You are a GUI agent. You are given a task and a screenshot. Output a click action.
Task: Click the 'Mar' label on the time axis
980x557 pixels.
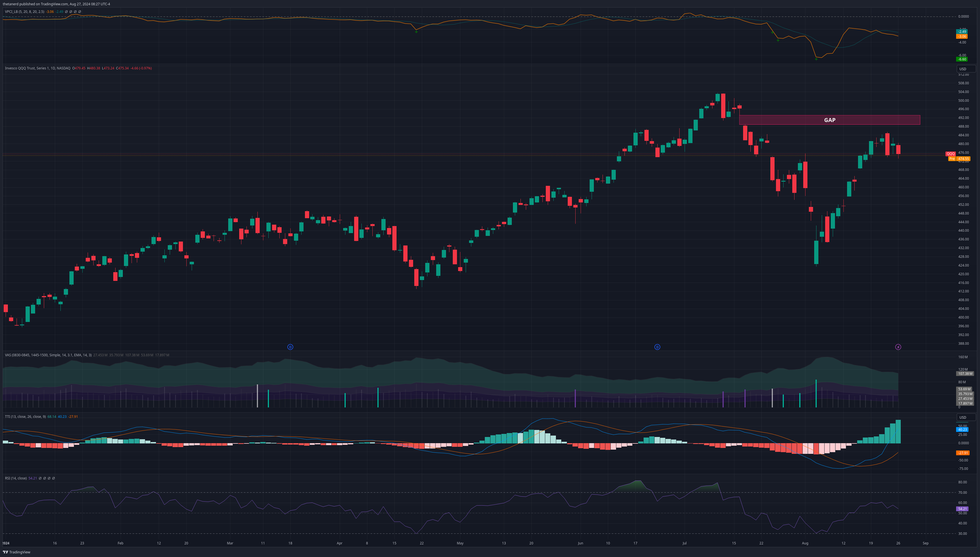(230, 543)
